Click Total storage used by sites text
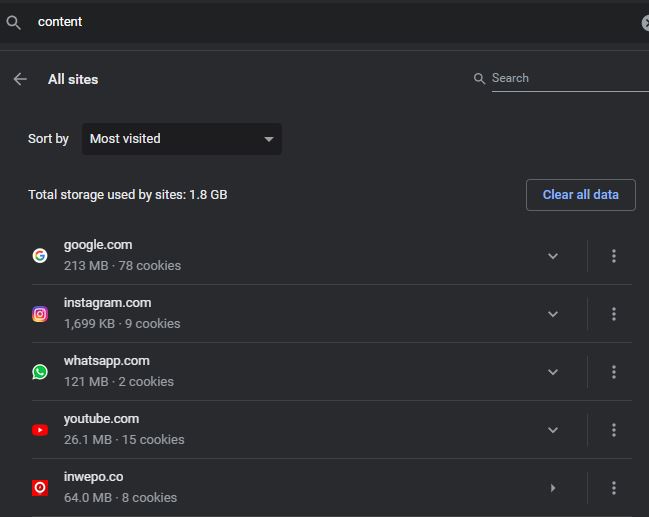Viewport: 649px width, 517px height. [x=128, y=195]
